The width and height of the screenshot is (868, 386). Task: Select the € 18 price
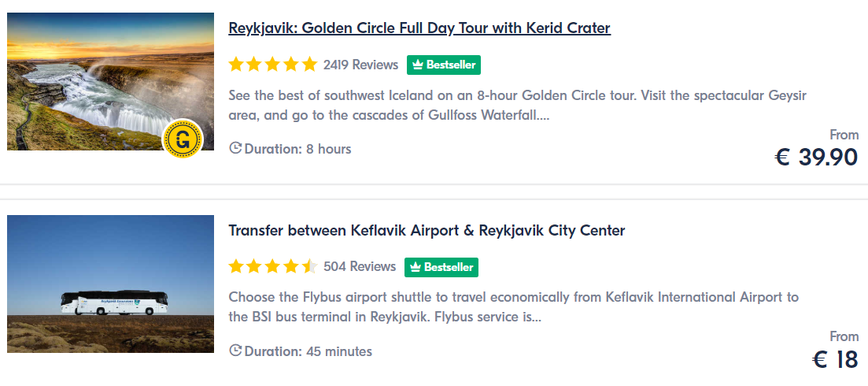(835, 359)
